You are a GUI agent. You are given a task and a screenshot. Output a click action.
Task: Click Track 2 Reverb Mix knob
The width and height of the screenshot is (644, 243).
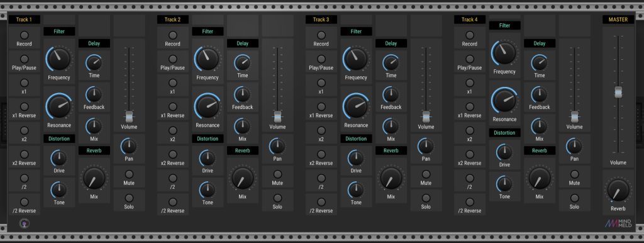tap(243, 178)
